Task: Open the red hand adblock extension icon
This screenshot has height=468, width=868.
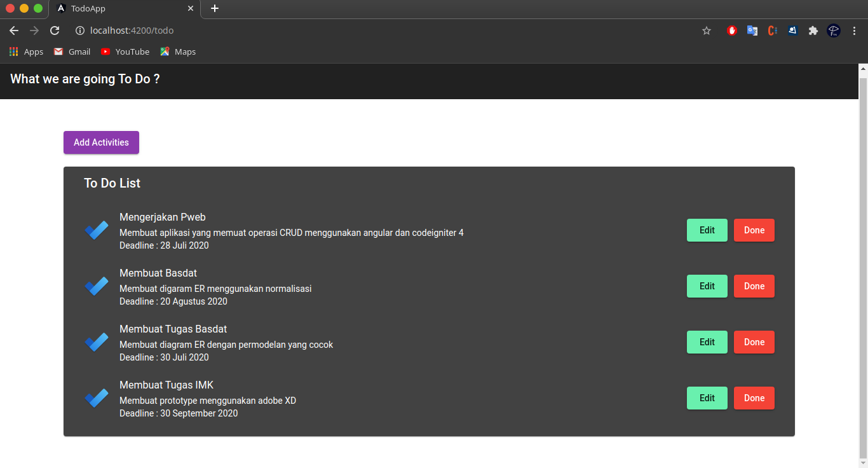Action: [732, 31]
